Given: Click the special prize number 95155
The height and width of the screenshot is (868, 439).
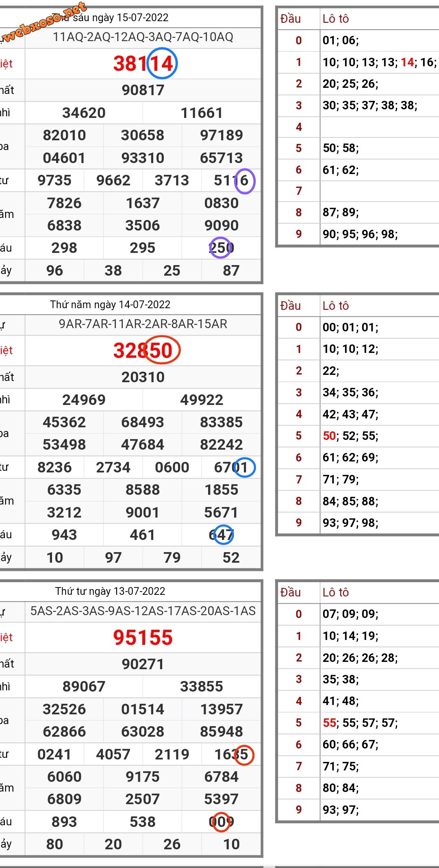Looking at the screenshot, I should point(143,637).
